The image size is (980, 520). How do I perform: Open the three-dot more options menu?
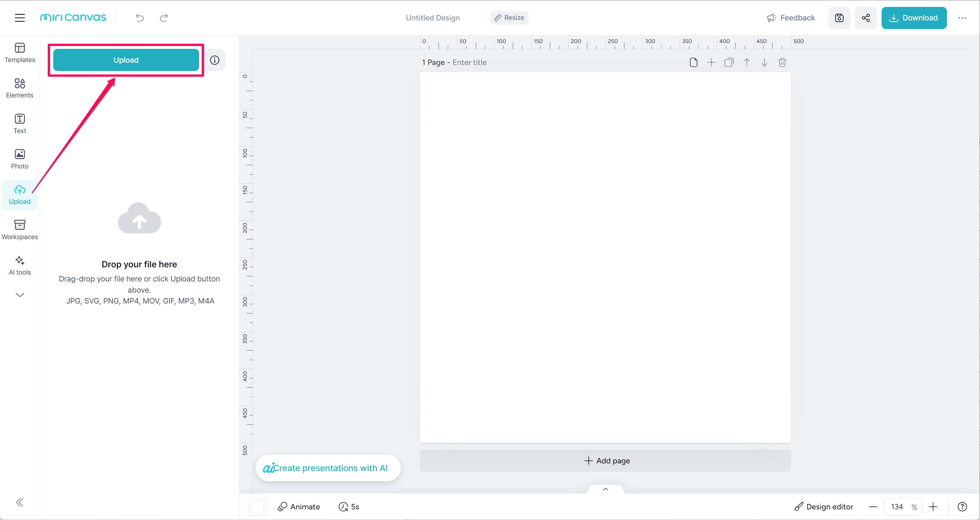962,18
